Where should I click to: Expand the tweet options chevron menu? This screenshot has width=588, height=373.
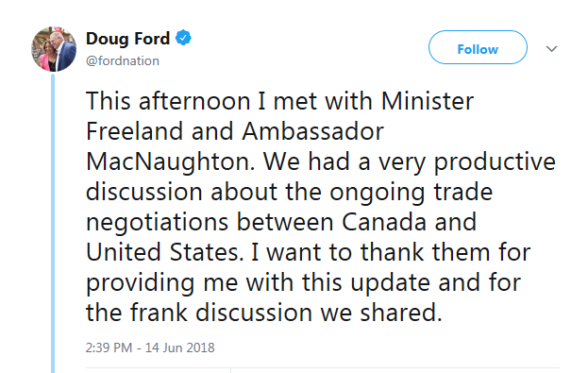click(551, 49)
